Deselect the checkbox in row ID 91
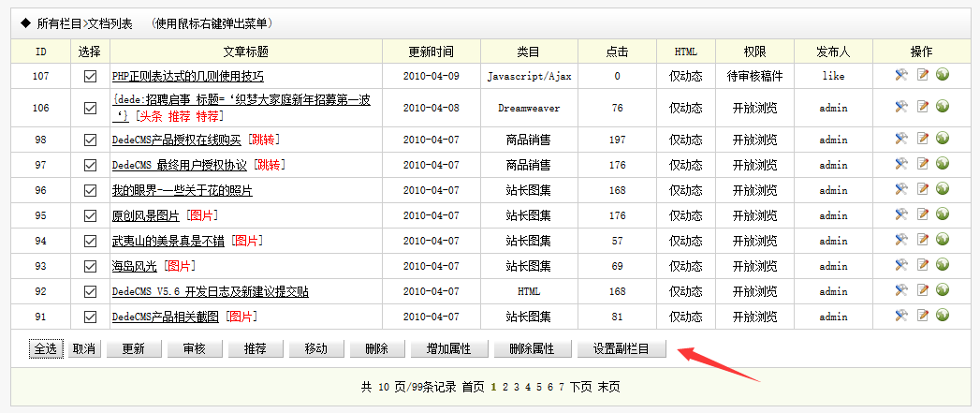 (x=91, y=317)
